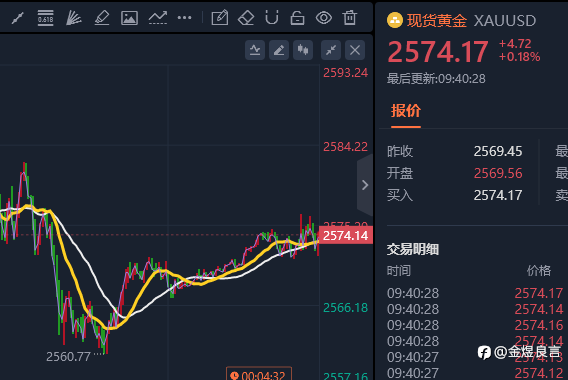Viewport: 568px width, 380px height.
Task: Open the edit note tool
Action: pyautogui.click(x=220, y=18)
